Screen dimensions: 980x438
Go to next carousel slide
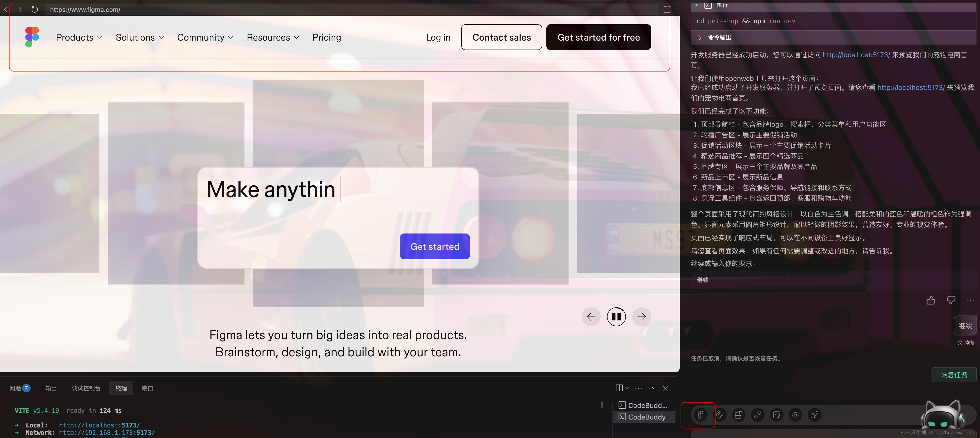[x=641, y=317]
